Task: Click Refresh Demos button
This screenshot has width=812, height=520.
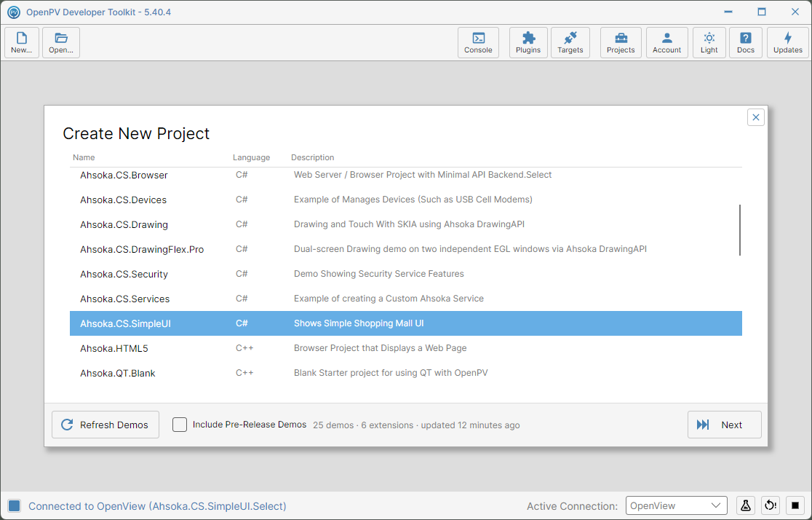Action: [x=106, y=425]
